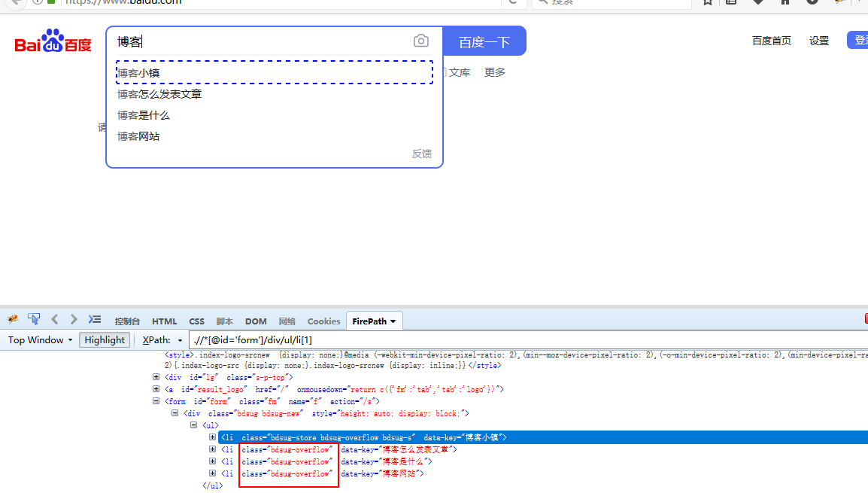
Task: Open the FirePath tab dropdown
Action: click(x=393, y=321)
